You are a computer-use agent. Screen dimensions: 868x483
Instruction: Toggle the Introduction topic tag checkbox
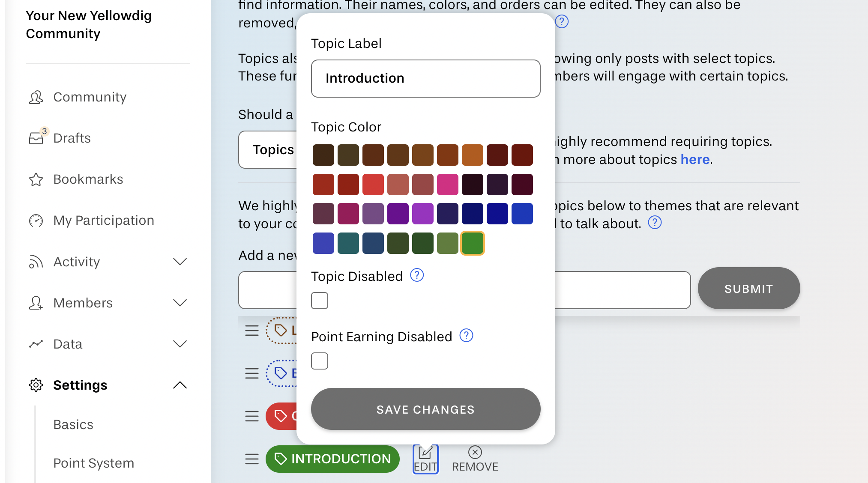[x=320, y=301]
